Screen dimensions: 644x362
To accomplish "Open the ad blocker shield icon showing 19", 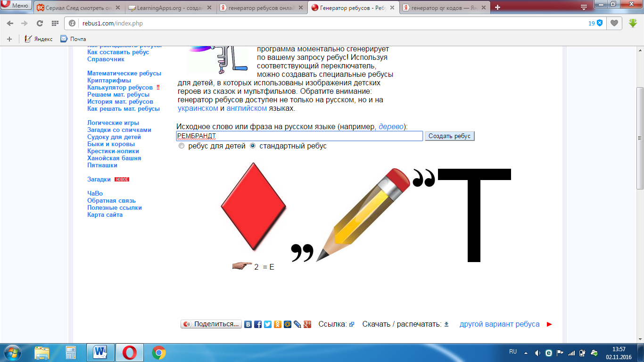I will coord(600,23).
